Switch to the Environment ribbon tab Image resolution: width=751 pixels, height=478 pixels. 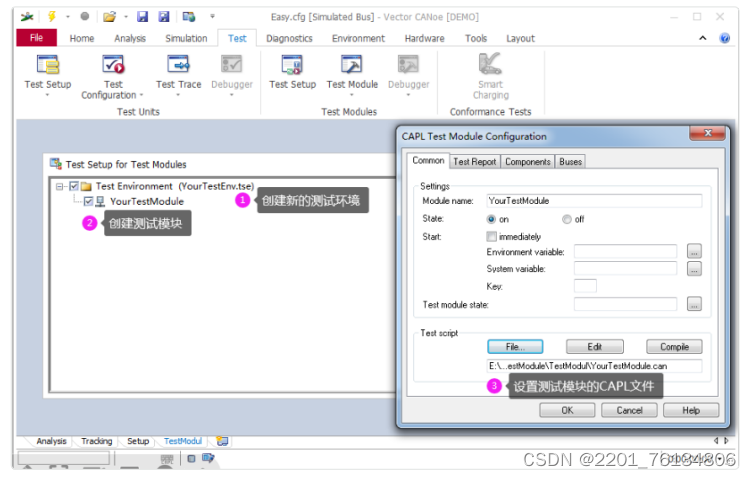point(358,38)
